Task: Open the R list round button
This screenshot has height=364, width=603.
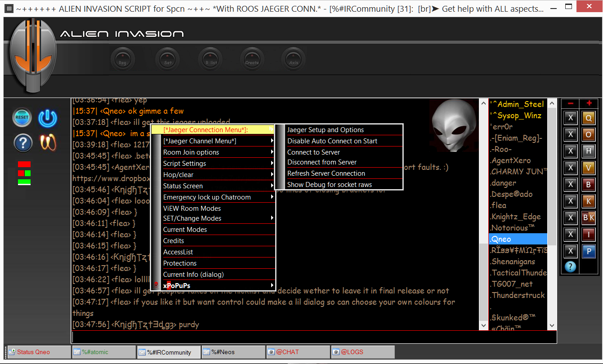Action: tap(211, 59)
